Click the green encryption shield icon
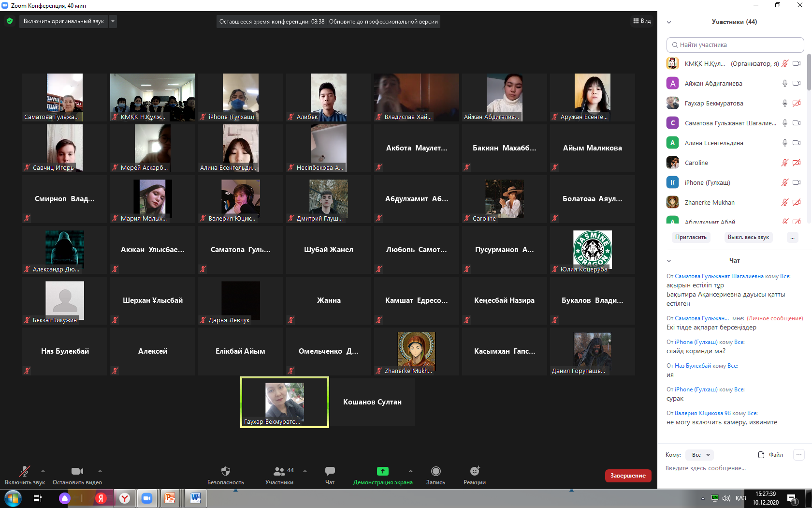The width and height of the screenshot is (812, 508). 10,21
